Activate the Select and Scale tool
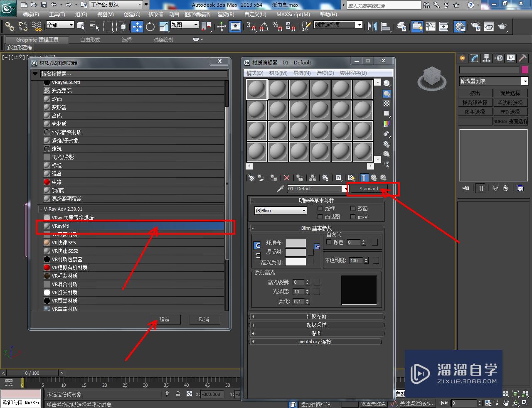Screen dimensions: 532x408 164,27
